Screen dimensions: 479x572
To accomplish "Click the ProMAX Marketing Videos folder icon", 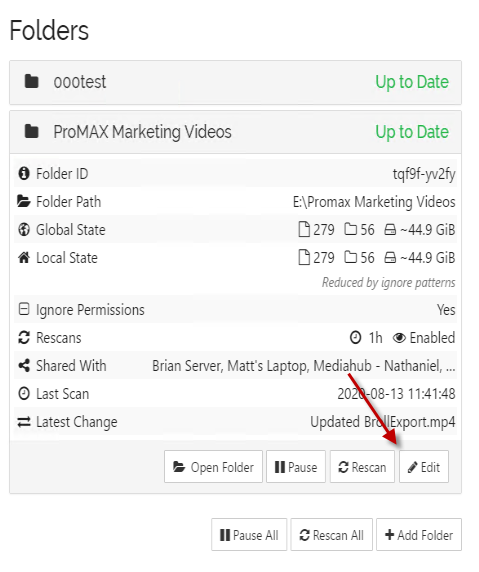I will (31, 131).
